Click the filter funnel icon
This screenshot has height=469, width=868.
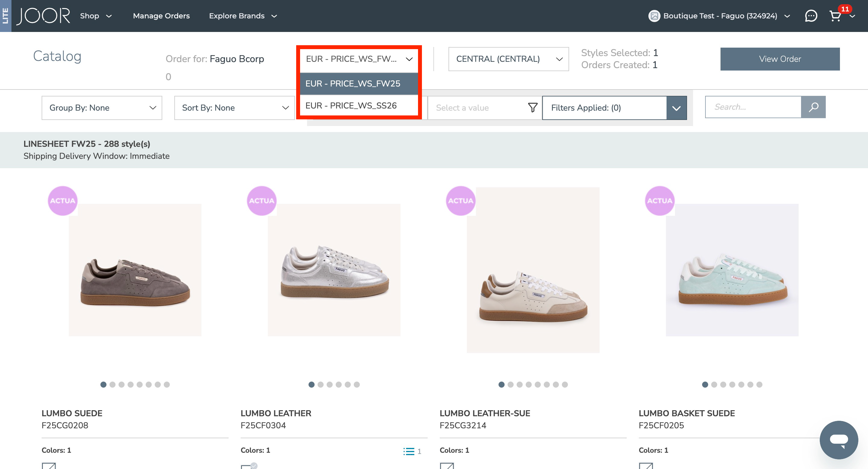tap(532, 108)
